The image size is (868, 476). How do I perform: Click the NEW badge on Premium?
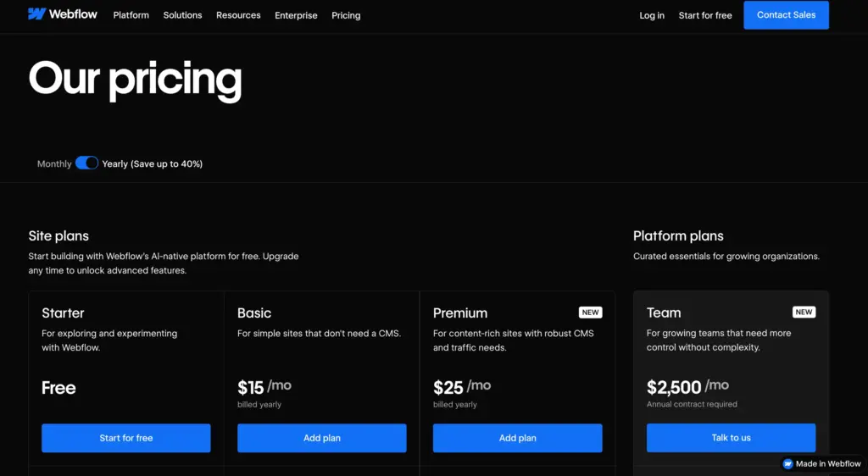[591, 313]
